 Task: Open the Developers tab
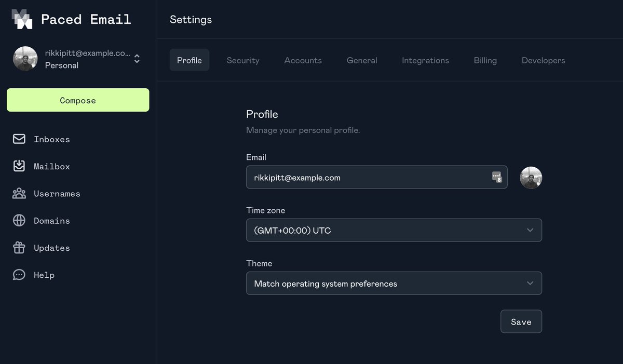(x=543, y=60)
